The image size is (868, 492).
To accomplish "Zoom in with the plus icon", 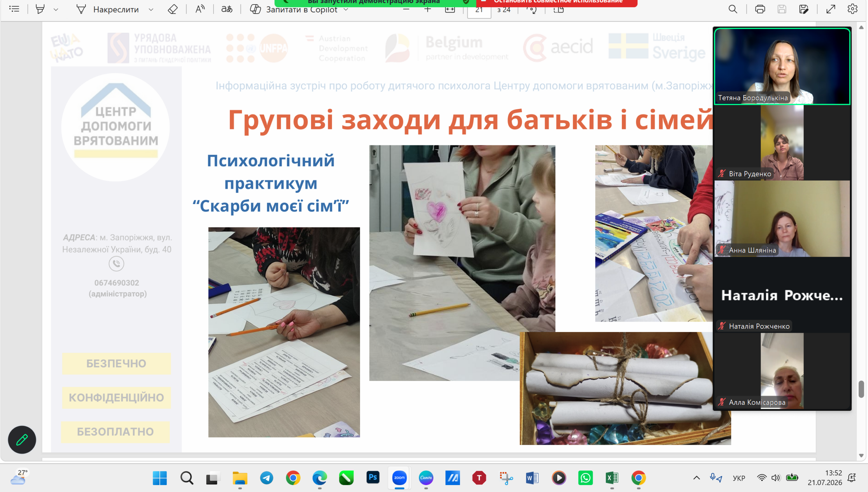I will (x=428, y=9).
